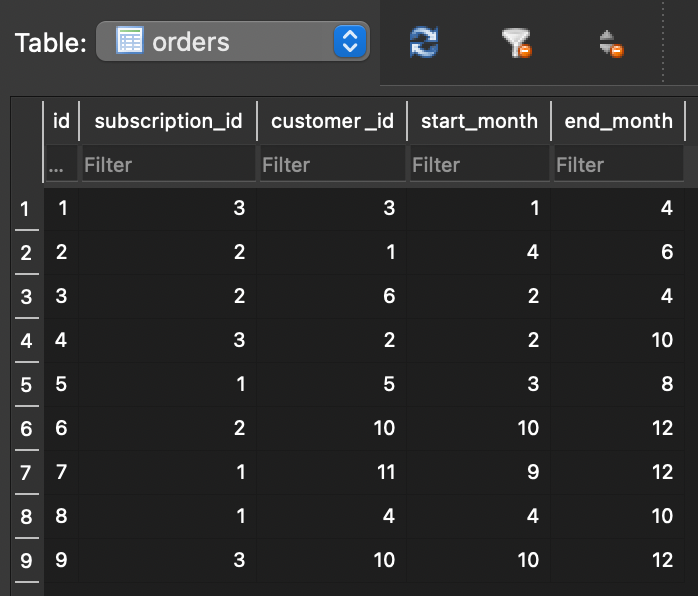Select row header 9
The width and height of the screenshot is (698, 596).
[x=26, y=561]
